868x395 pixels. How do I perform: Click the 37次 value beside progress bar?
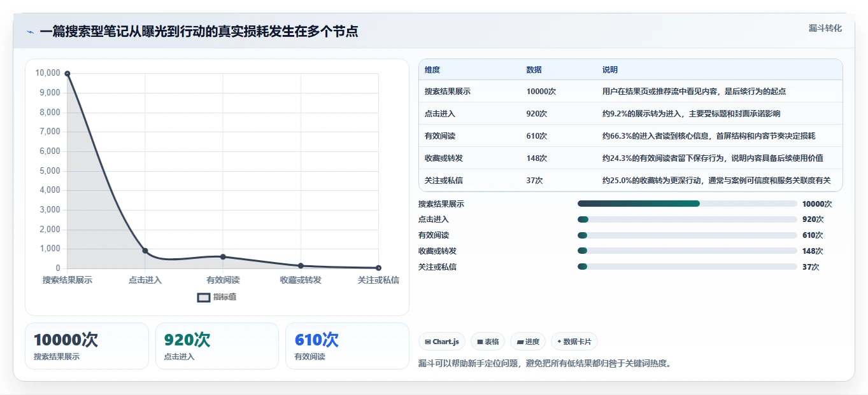[811, 267]
